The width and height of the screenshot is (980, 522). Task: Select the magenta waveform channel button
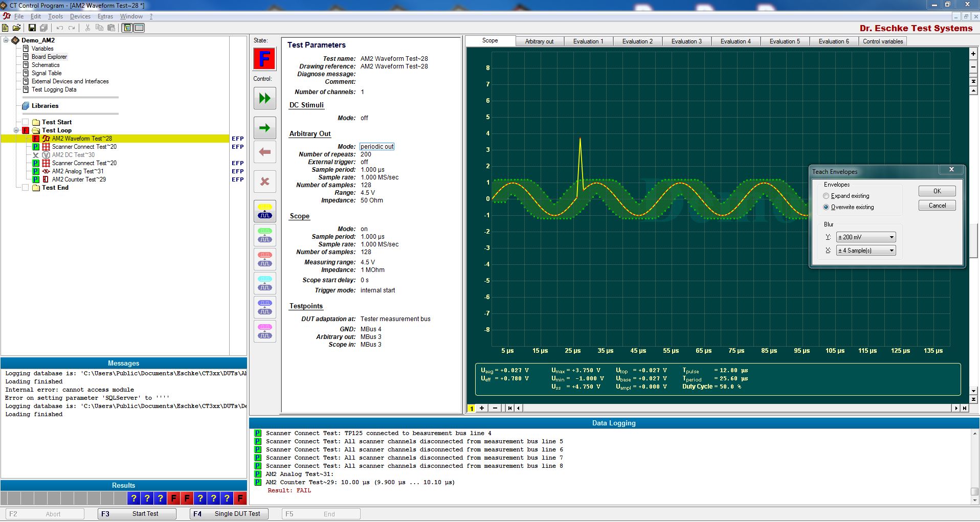click(x=264, y=331)
